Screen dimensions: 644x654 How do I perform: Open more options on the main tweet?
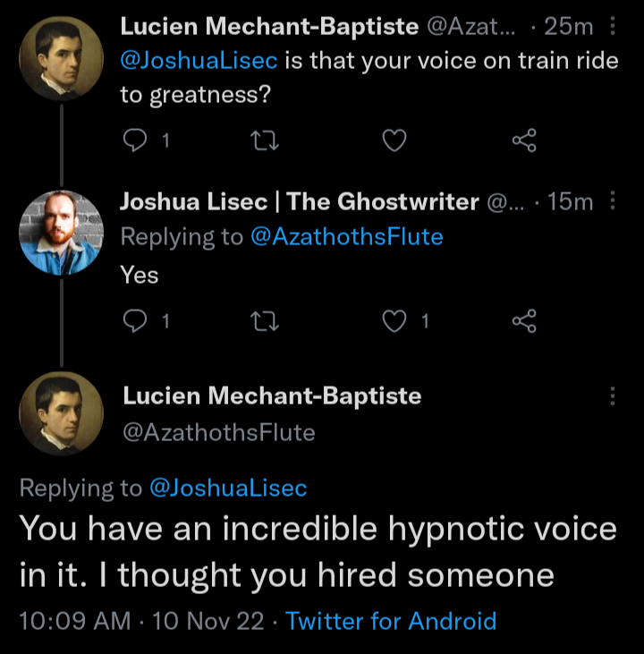pos(613,395)
